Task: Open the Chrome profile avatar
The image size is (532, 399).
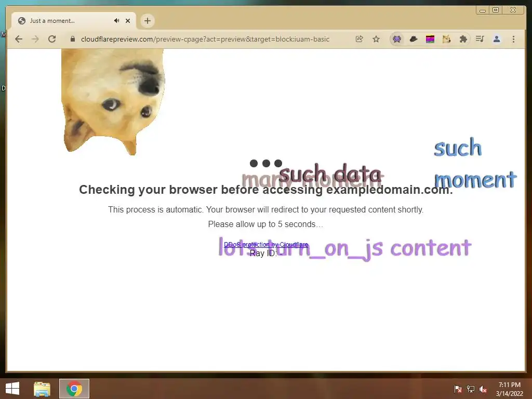Action: coord(497,39)
